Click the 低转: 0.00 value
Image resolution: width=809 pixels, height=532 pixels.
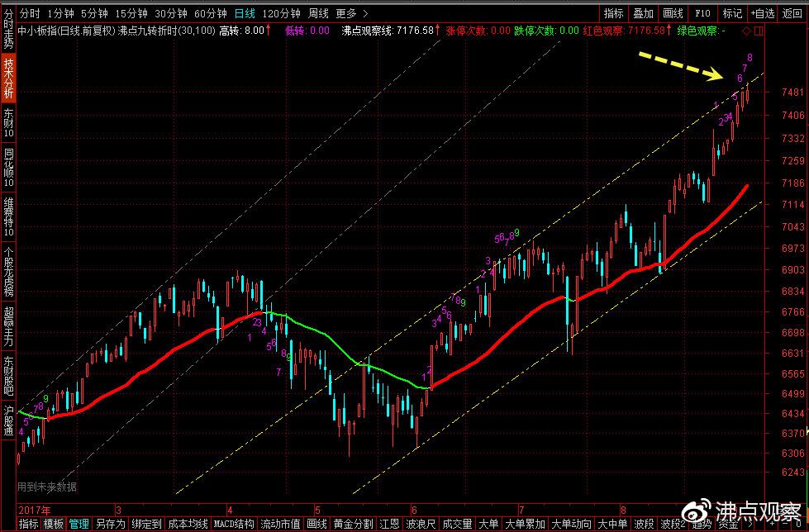[x=307, y=31]
